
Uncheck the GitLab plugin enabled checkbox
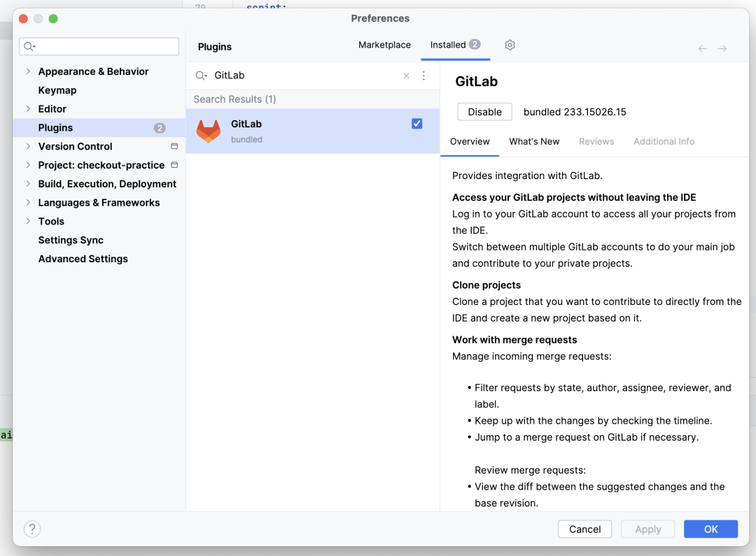[417, 124]
